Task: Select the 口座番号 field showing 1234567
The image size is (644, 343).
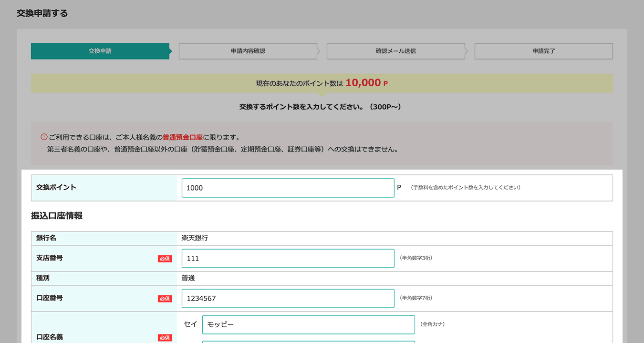Action: (288, 298)
